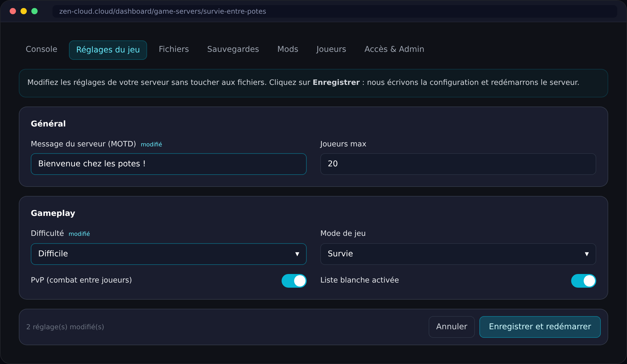
Task: Go to the Mods tab
Action: 288,49
